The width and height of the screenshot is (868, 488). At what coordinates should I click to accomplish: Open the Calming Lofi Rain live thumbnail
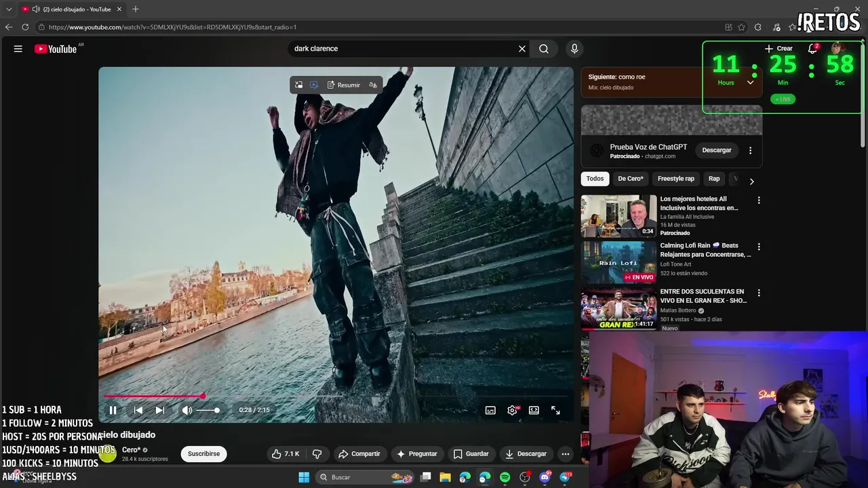[618, 262]
